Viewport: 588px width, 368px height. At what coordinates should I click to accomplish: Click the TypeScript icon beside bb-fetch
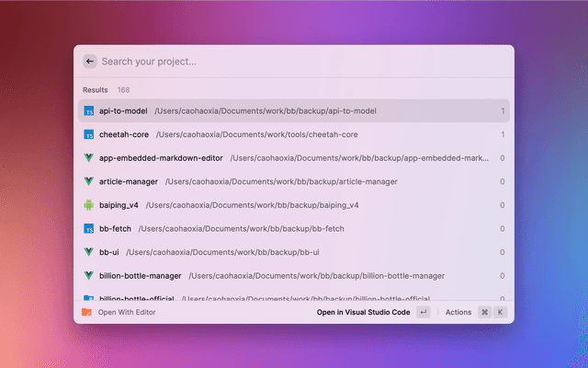89,228
